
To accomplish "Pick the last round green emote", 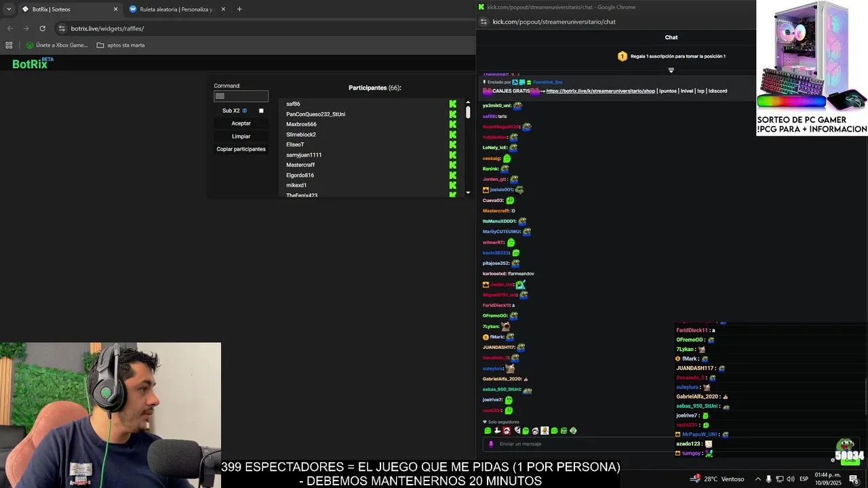I will click(x=573, y=431).
